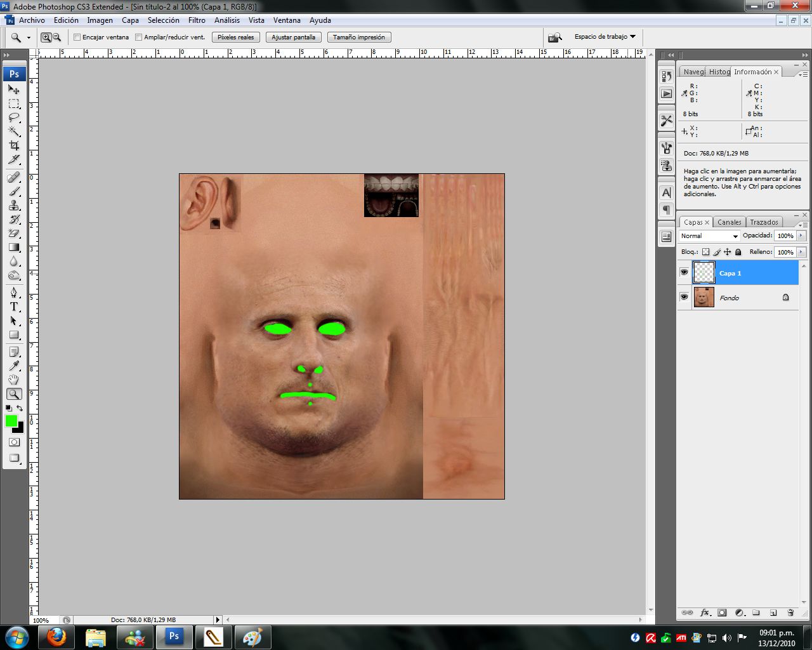Choose the Zoom Out mode button
The width and height of the screenshot is (812, 650).
tap(56, 37)
